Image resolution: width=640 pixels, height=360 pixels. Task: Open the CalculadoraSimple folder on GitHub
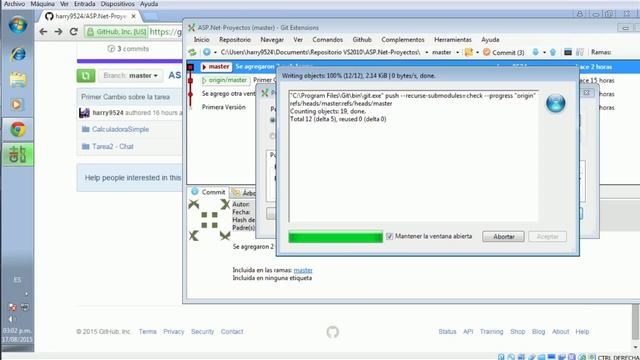click(120, 129)
